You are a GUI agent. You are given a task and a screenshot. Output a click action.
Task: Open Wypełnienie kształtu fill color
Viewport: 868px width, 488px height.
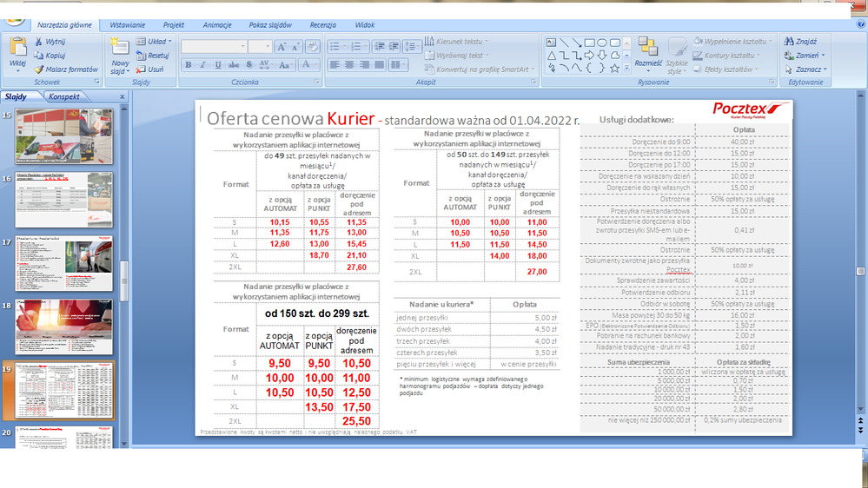pyautogui.click(x=732, y=42)
